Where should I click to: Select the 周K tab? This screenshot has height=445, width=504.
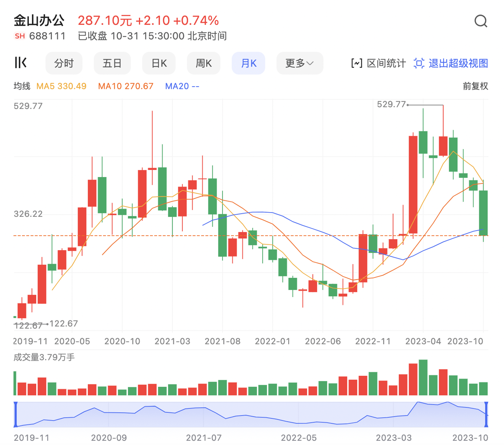coord(204,63)
